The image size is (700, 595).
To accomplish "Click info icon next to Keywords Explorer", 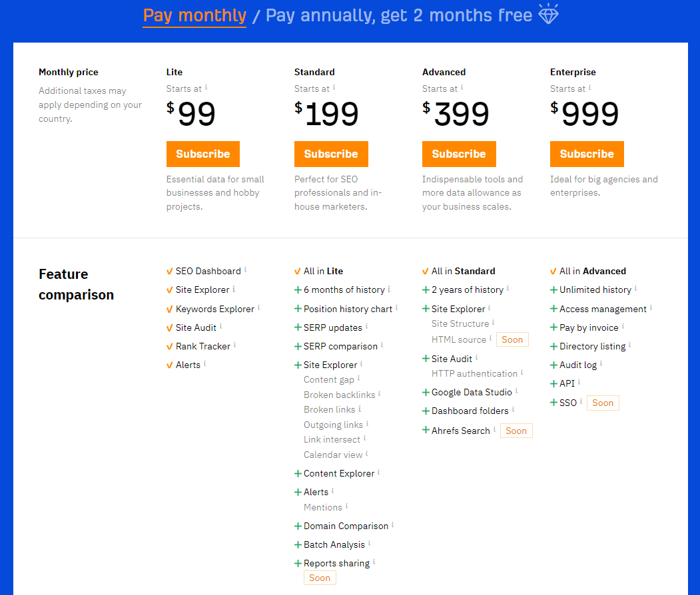I will 258,307.
